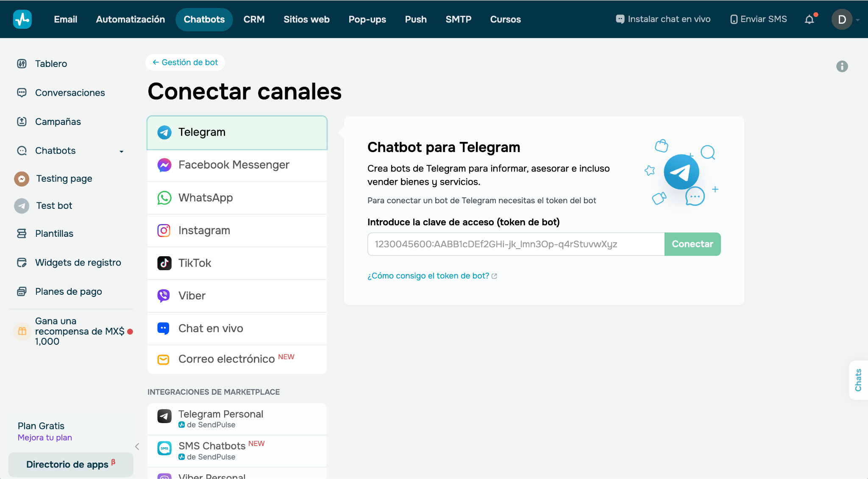Go back to Gestión de bot
The width and height of the screenshot is (868, 479).
click(x=185, y=62)
